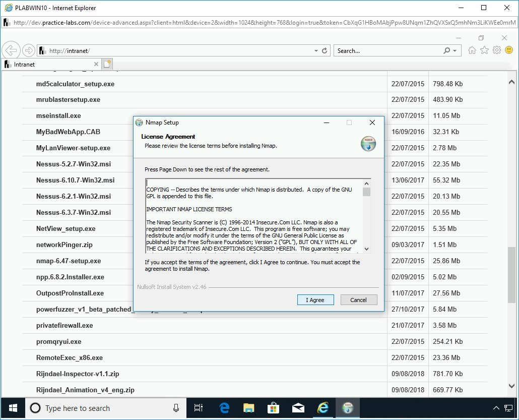This screenshot has width=519, height=420.
Task: Click the smiley feedback icon
Action: pyautogui.click(x=509, y=50)
